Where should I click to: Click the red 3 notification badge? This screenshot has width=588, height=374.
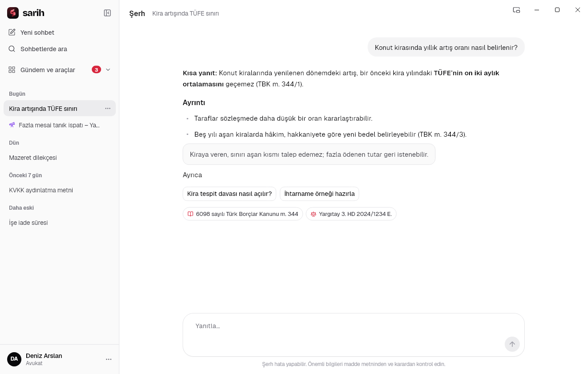pyautogui.click(x=96, y=70)
